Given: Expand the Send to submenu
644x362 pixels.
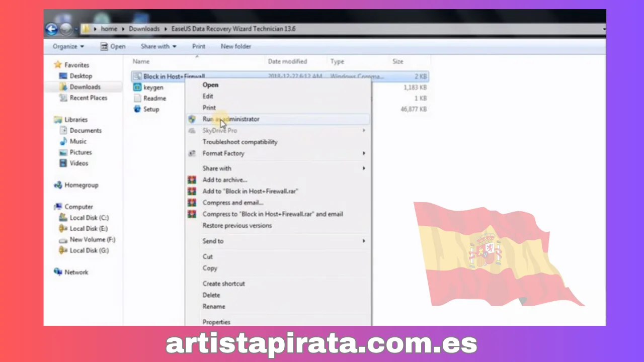Looking at the screenshot, I should tap(364, 241).
